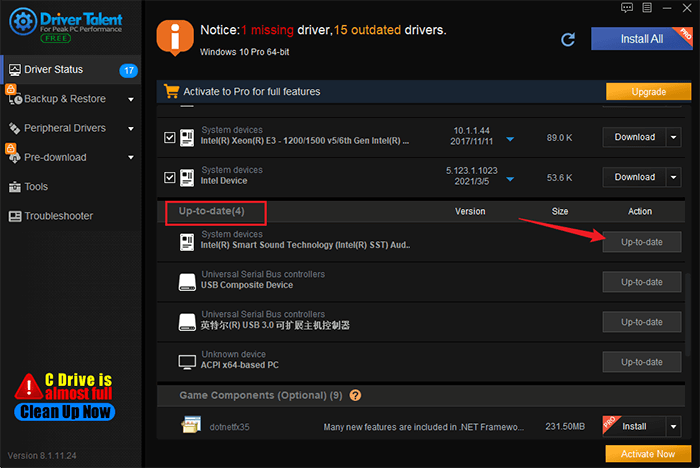Open version dropdown for 10.1.1.44 driver
This screenshot has width=700, height=468.
click(x=510, y=139)
